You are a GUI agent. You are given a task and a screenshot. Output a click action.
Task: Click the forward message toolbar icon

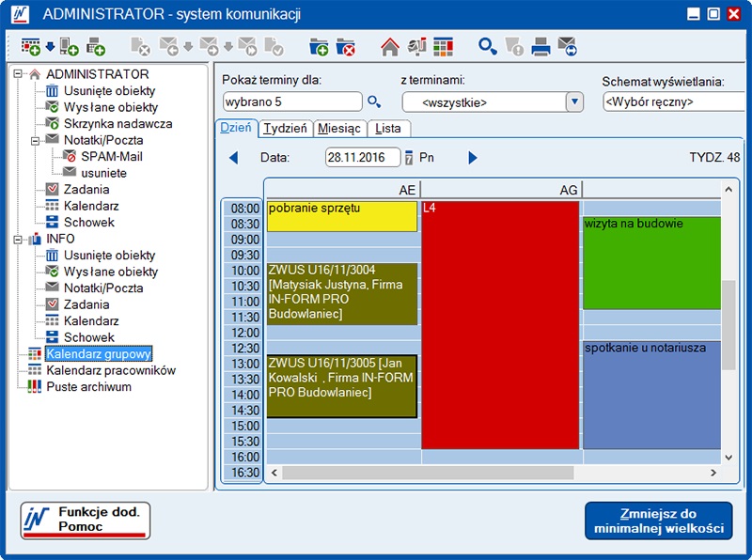(x=209, y=47)
